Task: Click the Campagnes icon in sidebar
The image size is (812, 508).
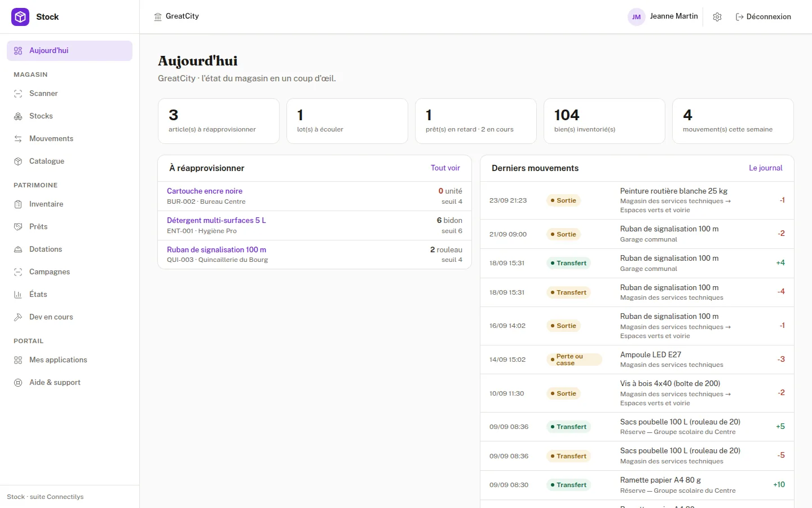Action: (18, 272)
